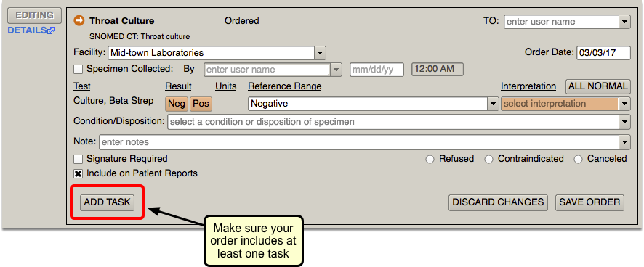Click DISCARD CHANGES
The image size is (644, 267).
point(498,202)
